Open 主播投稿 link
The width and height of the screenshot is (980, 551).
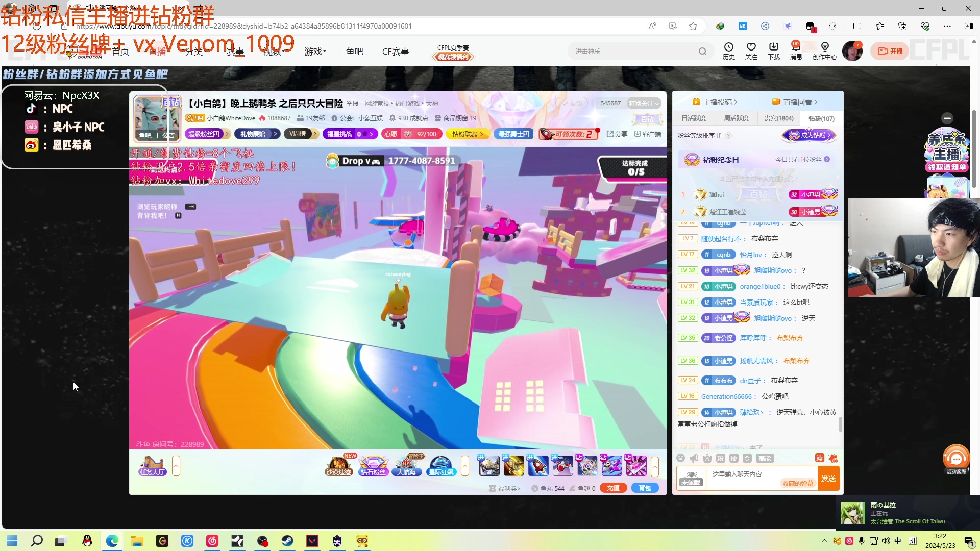715,102
